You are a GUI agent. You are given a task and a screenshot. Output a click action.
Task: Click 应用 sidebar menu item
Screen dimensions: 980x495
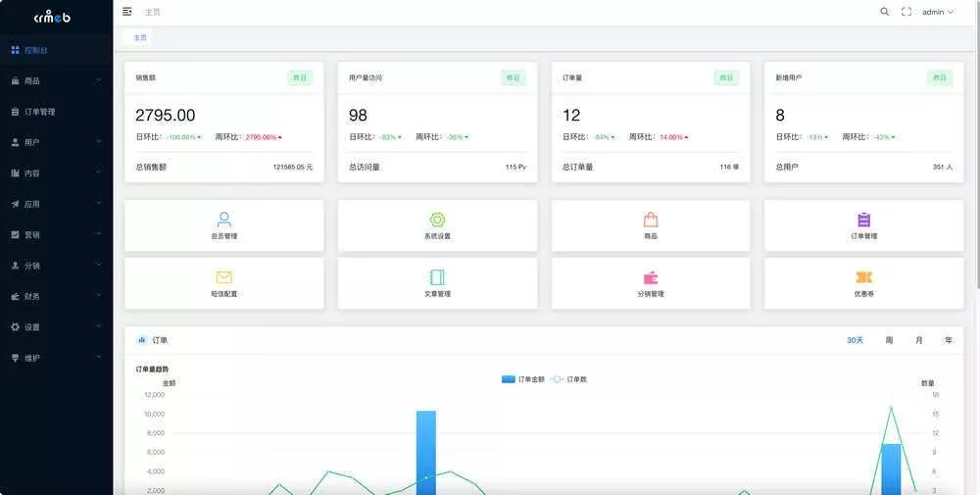pyautogui.click(x=56, y=204)
